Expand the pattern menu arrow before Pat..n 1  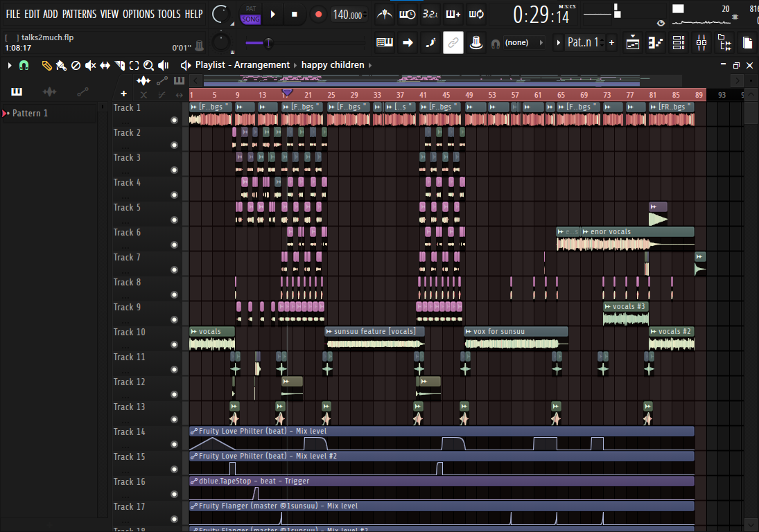(558, 42)
